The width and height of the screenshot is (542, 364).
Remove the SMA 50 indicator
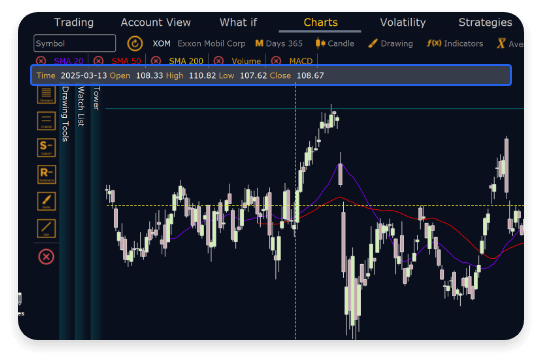coord(98,61)
